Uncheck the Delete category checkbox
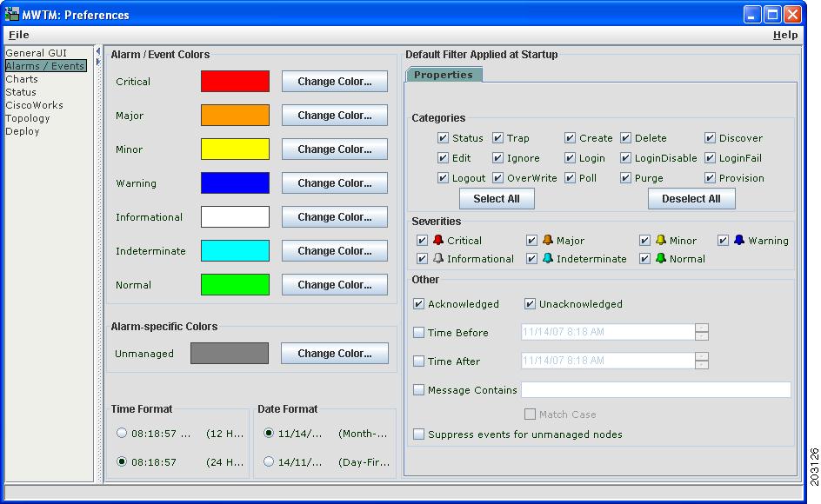 point(625,138)
